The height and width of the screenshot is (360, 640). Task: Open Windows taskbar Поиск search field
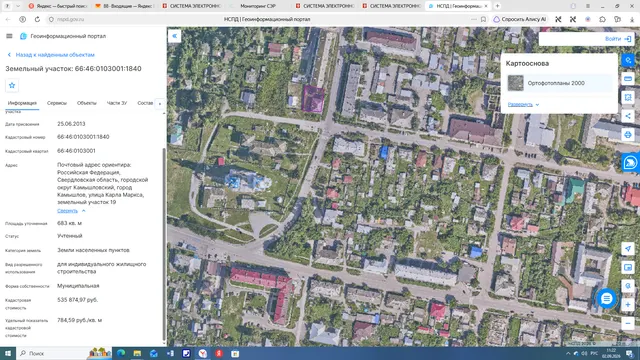click(53, 353)
